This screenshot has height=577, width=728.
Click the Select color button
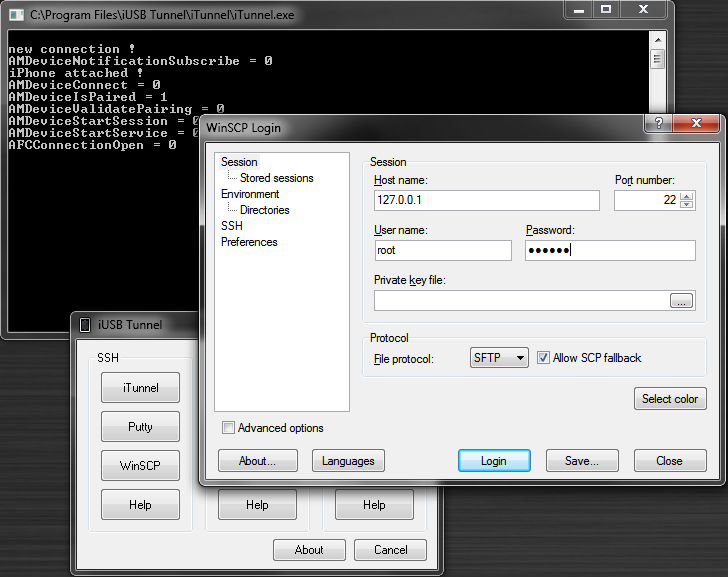tap(670, 399)
